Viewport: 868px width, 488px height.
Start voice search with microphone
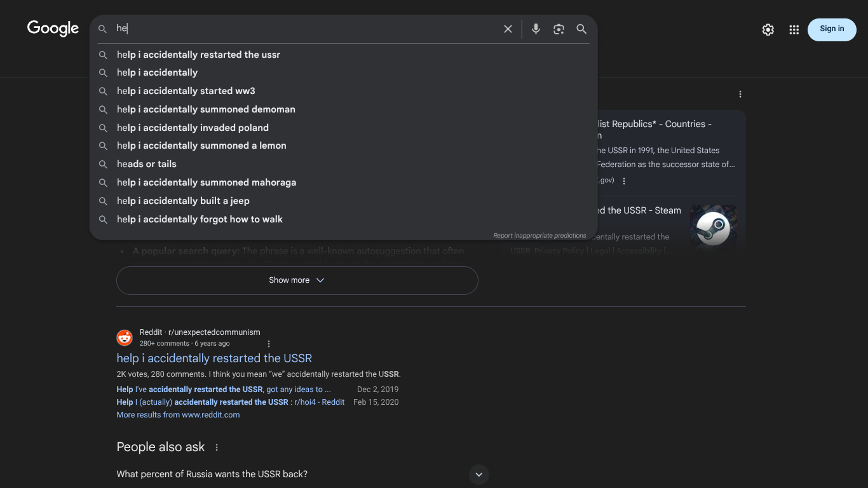tap(536, 29)
